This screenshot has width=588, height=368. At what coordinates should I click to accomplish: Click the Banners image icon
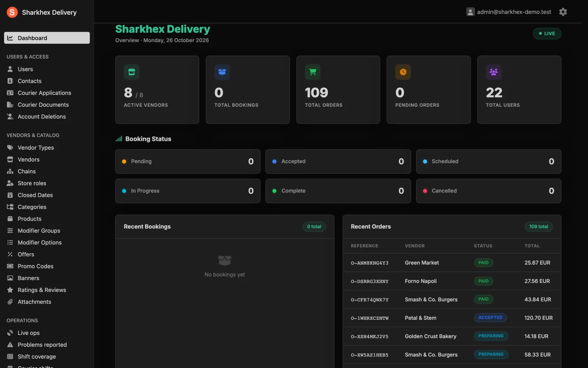pyautogui.click(x=10, y=278)
